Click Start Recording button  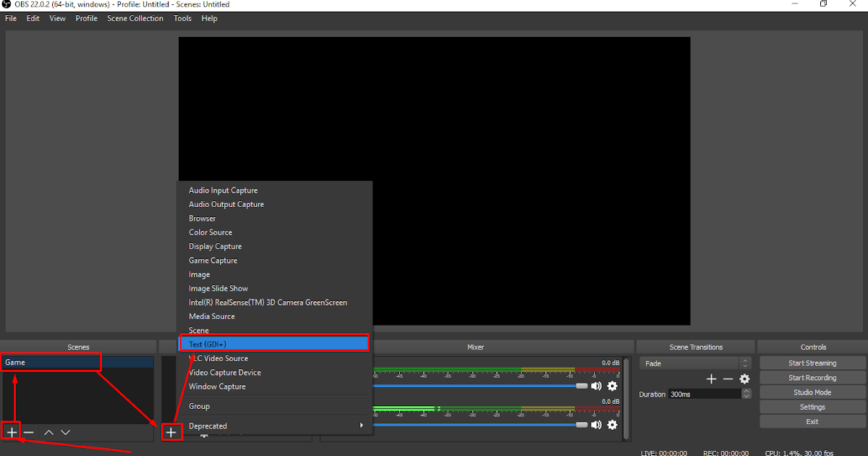(x=812, y=378)
